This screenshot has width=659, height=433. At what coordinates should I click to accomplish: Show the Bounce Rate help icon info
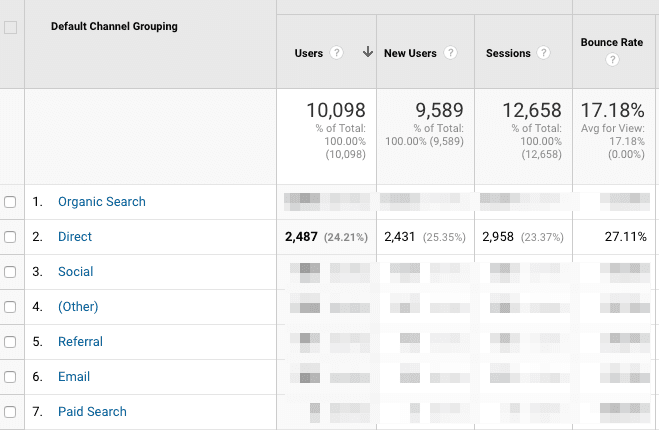click(x=612, y=60)
